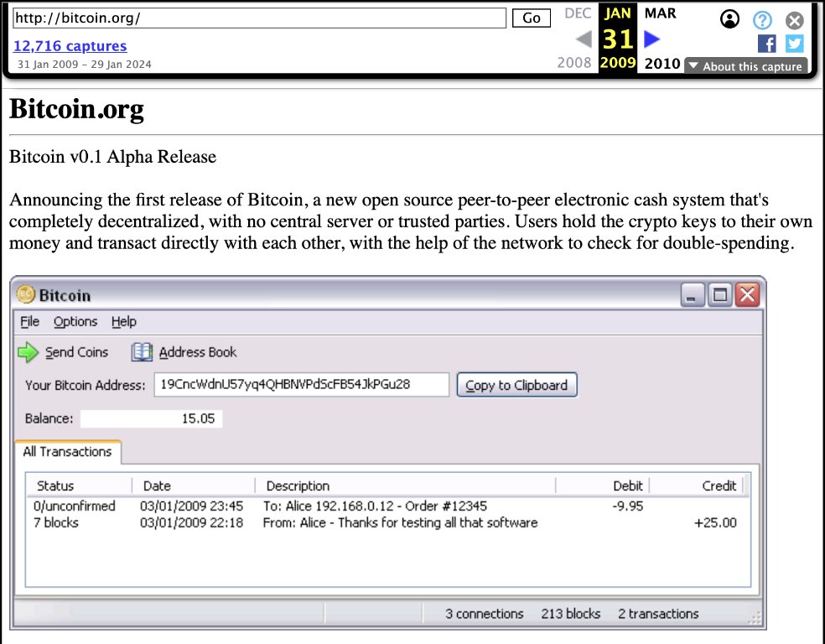
Task: Go to next capture with blue arrow
Action: pos(652,39)
